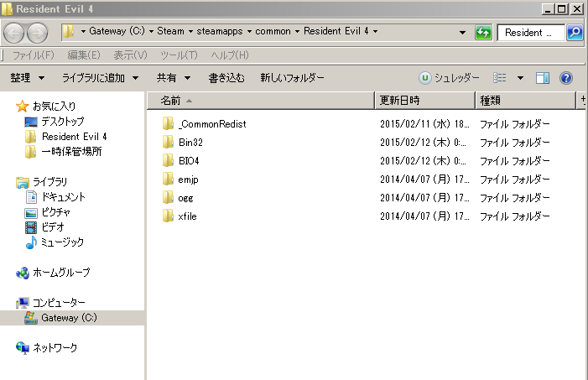Image resolution: width=588 pixels, height=380 pixels.
Task: Go forward with the Forward arrow button
Action: coord(38,33)
